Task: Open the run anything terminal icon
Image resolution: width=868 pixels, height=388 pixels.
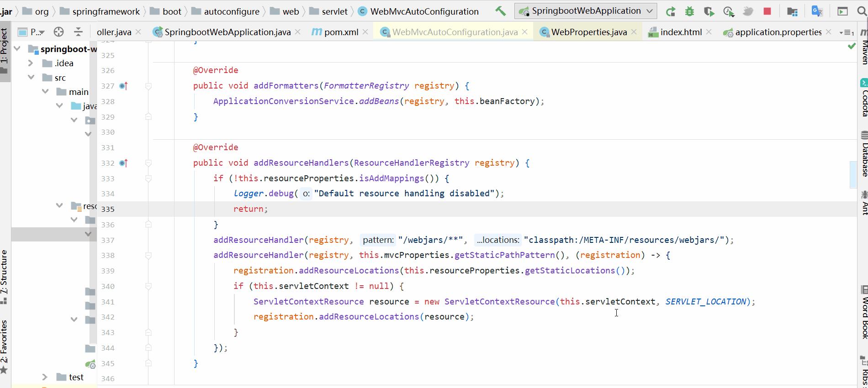Action: tap(842, 11)
